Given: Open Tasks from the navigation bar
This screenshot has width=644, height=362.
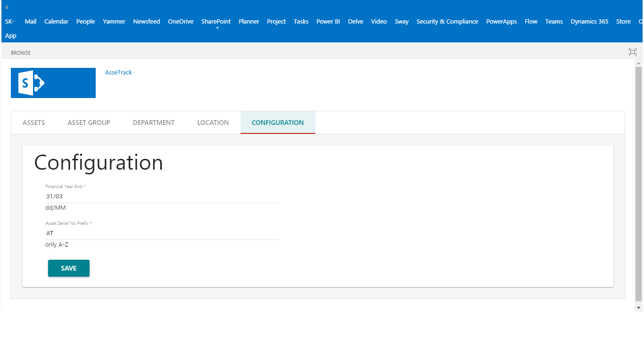Looking at the screenshot, I should pyautogui.click(x=301, y=21).
